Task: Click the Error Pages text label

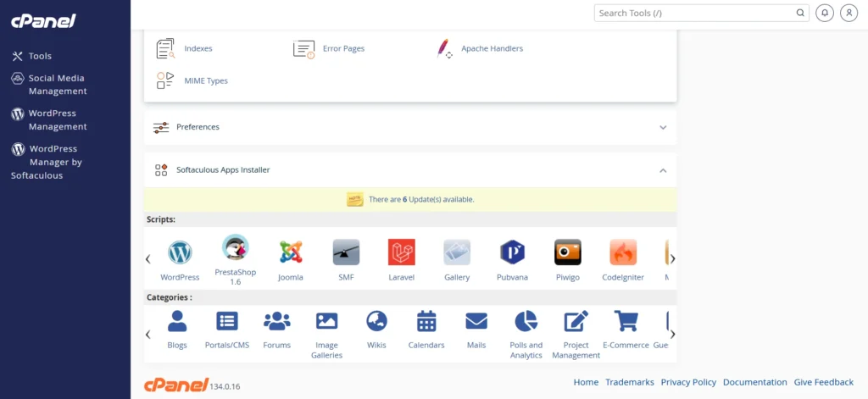Action: click(x=344, y=48)
